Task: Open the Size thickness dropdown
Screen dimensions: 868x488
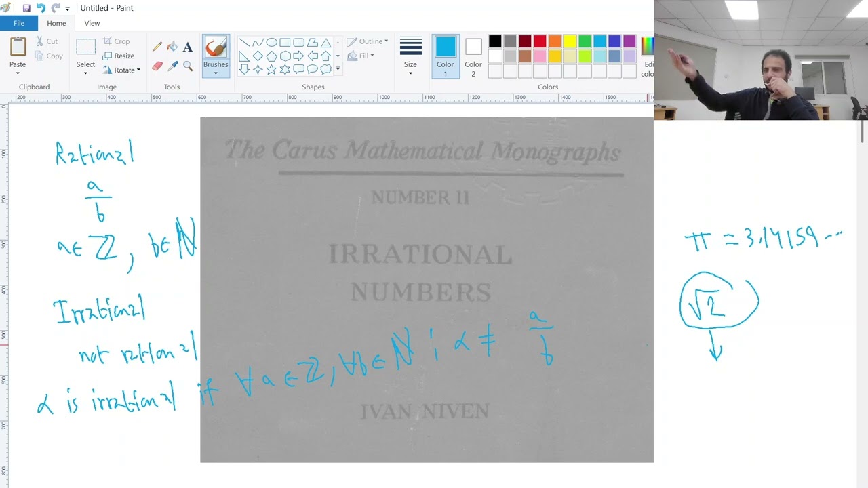Action: click(x=410, y=56)
